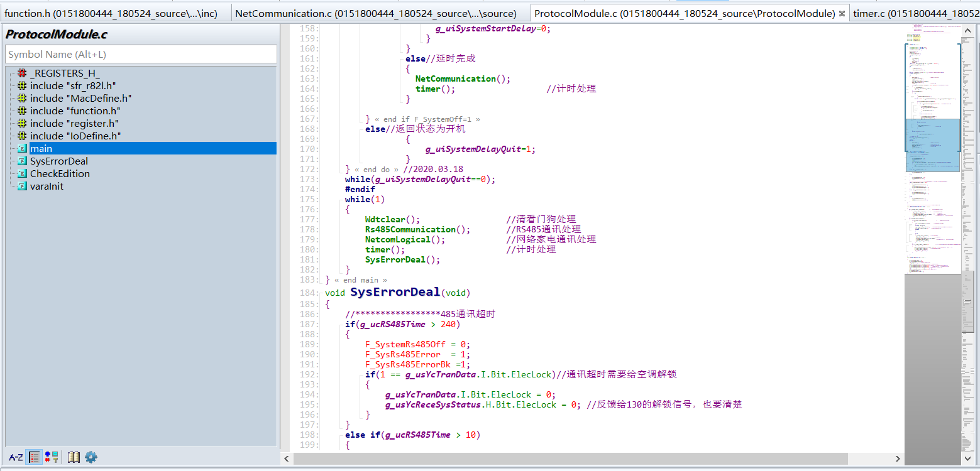Click the icon beside include "MacDefine.h"
The width and height of the screenshot is (980, 471).
[22, 98]
